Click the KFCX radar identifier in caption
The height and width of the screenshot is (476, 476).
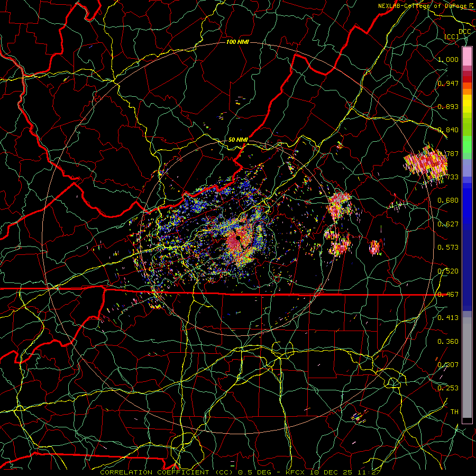pyautogui.click(x=296, y=472)
